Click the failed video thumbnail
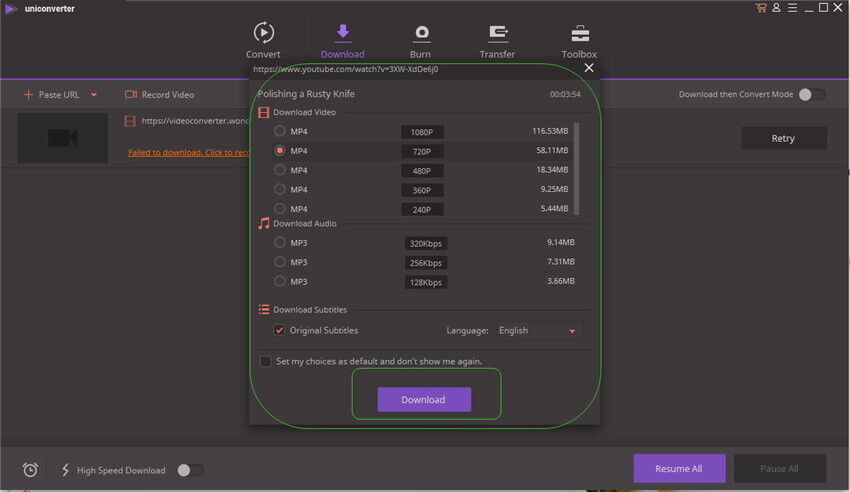This screenshot has height=492, width=850. point(62,138)
